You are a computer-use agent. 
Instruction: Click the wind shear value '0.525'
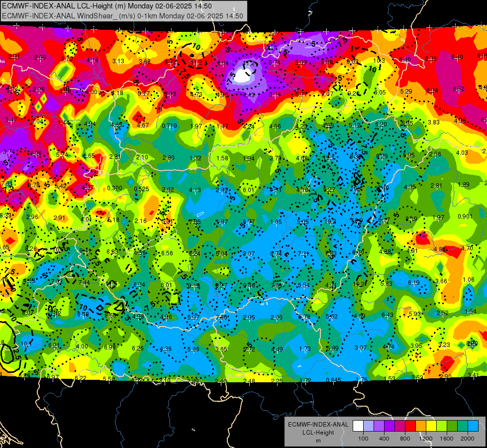142,189
